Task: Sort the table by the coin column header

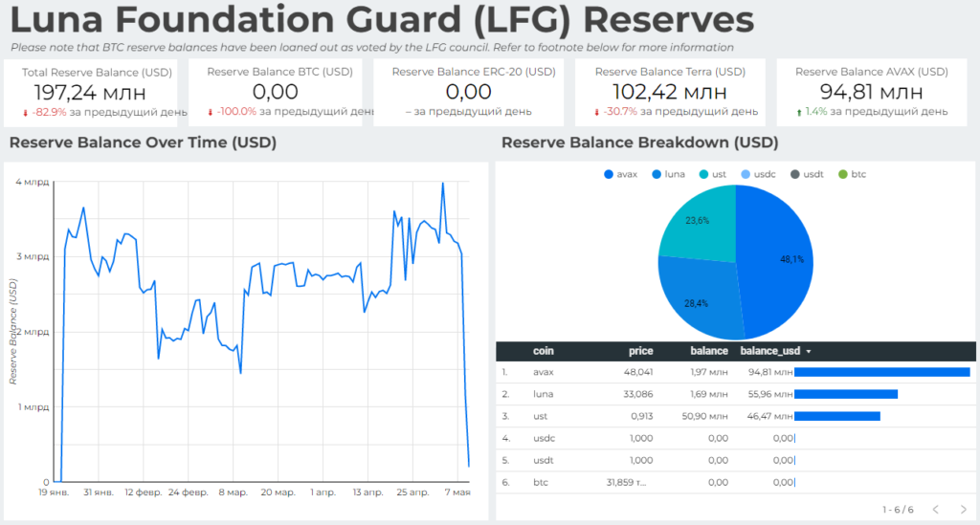Action: (x=544, y=351)
